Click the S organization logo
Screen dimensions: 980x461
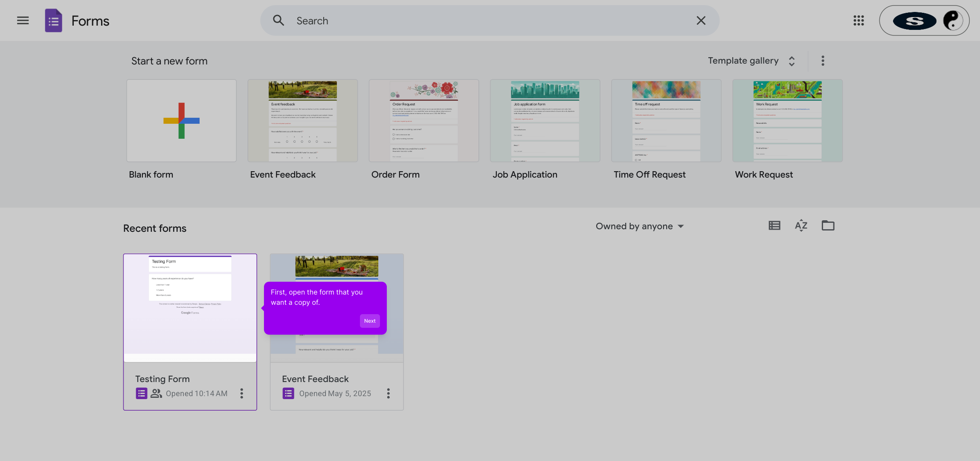point(914,21)
